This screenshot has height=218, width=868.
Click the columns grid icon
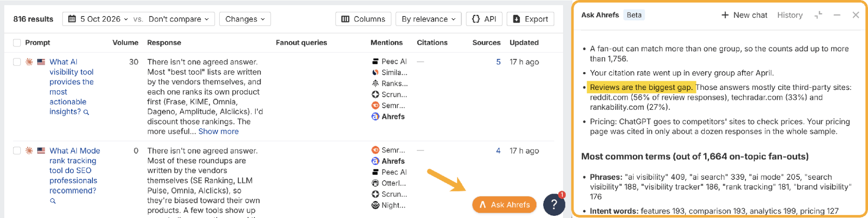coord(346,19)
